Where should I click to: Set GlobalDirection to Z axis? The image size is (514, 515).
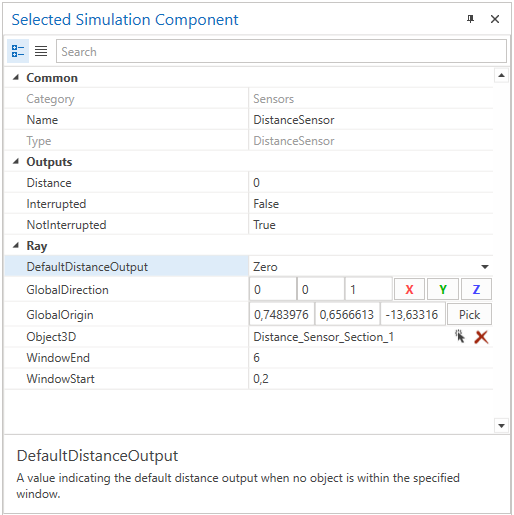click(x=476, y=289)
